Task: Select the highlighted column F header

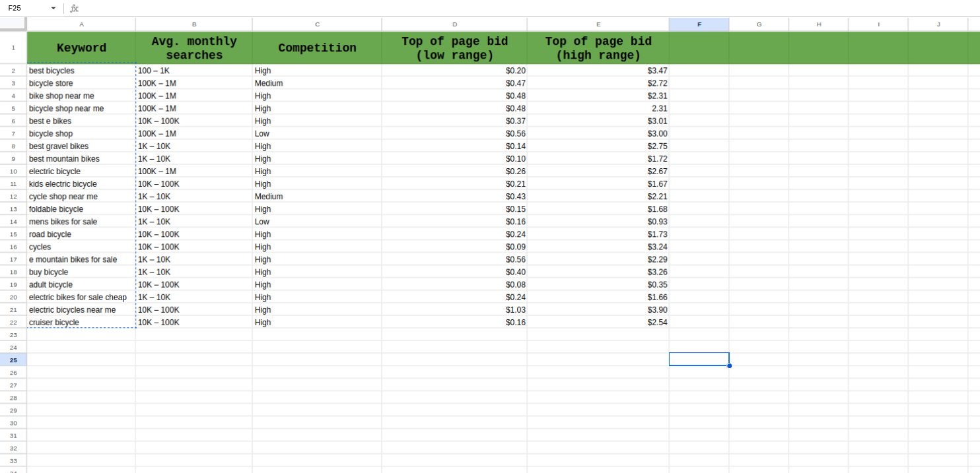Action: (x=699, y=24)
